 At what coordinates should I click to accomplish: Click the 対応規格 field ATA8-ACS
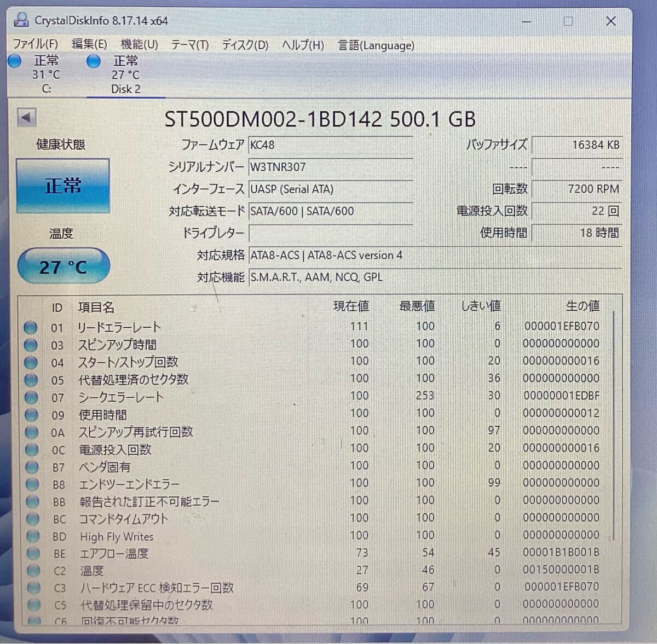pos(435,255)
